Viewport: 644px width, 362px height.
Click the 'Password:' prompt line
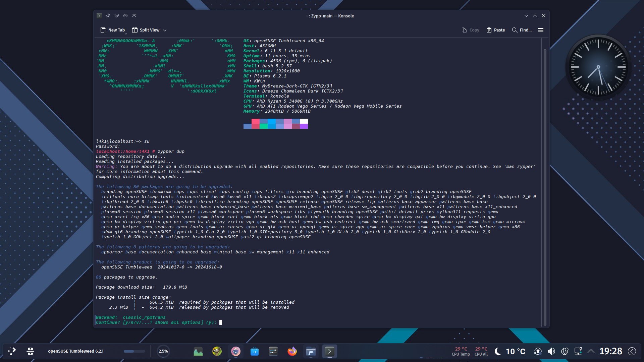108,146
